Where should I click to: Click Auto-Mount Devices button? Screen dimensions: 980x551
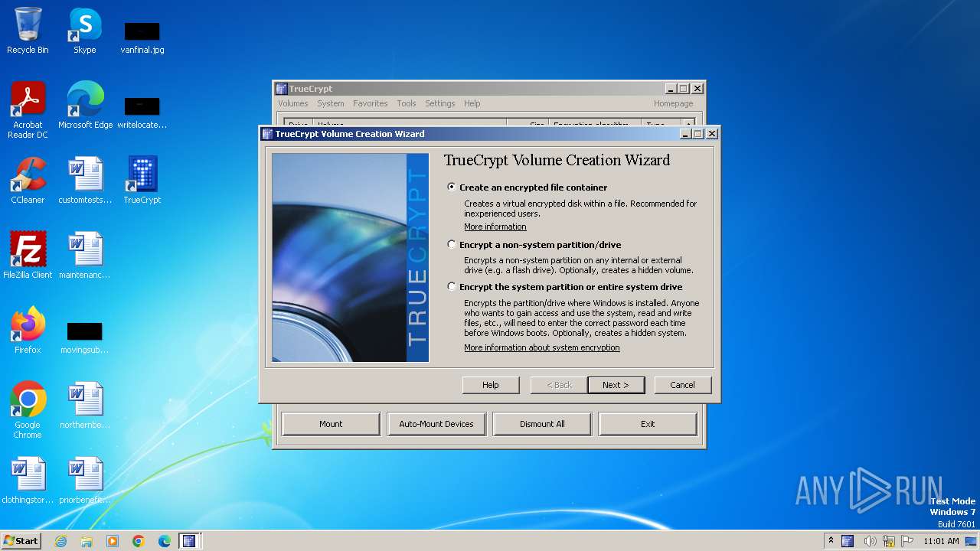436,424
